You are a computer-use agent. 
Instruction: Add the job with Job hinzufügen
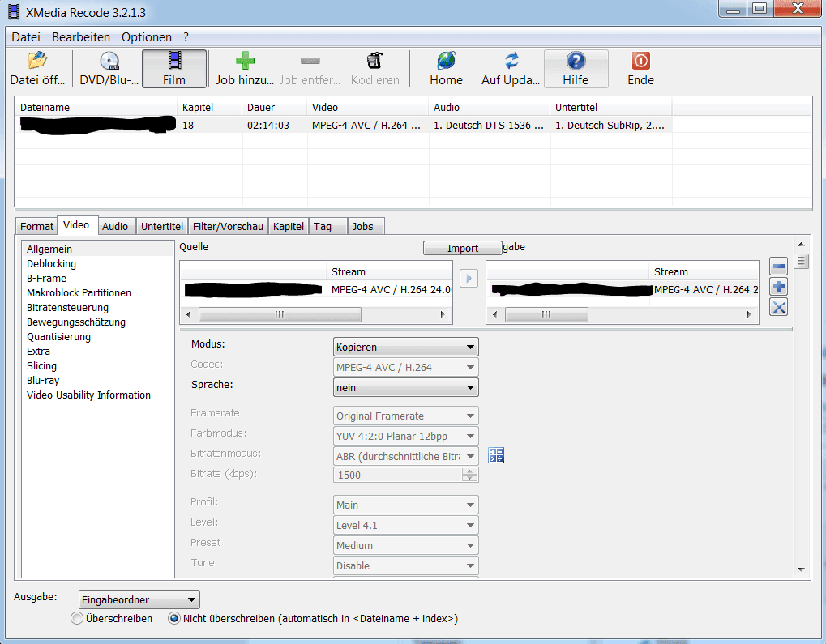(x=245, y=69)
